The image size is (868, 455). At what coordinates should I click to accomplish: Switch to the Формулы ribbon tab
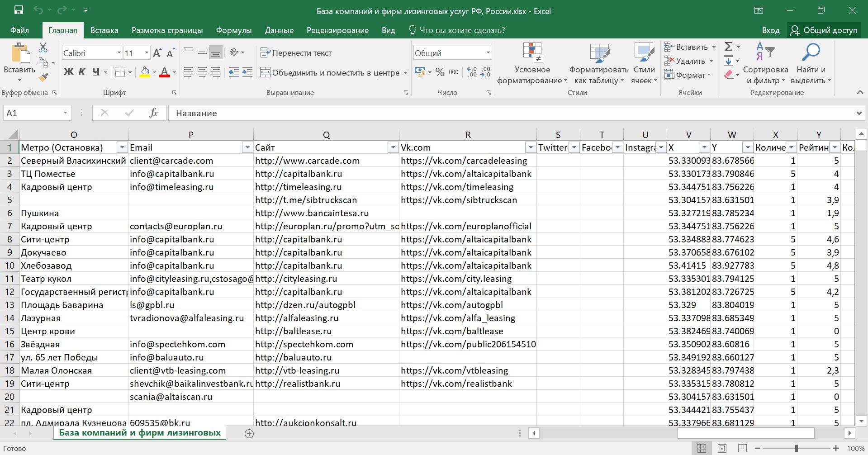[x=233, y=30]
